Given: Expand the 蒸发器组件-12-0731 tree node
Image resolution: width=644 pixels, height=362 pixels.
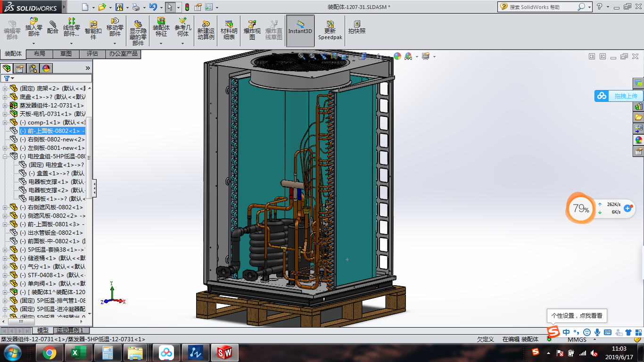Looking at the screenshot, I should point(5,106).
